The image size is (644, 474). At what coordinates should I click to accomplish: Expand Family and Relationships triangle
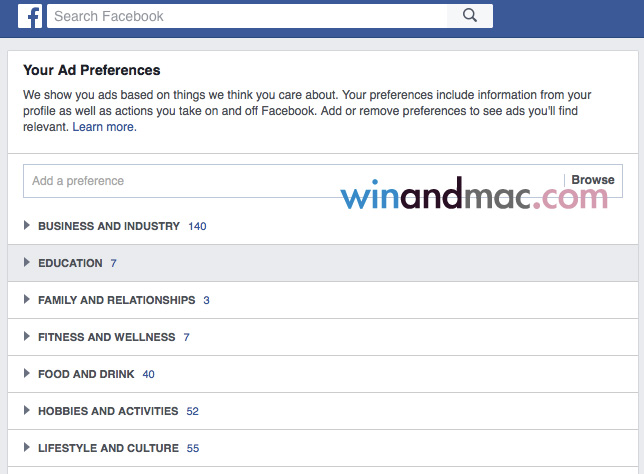click(27, 299)
